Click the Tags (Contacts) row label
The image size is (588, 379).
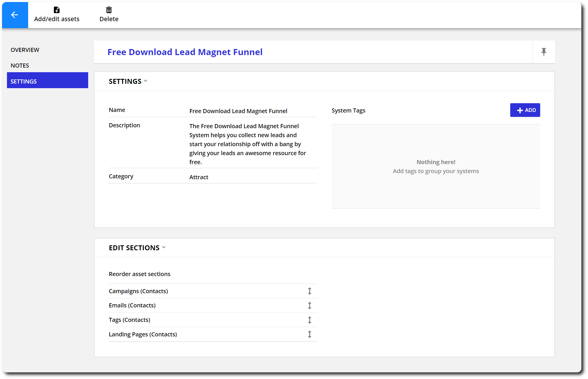click(x=129, y=320)
